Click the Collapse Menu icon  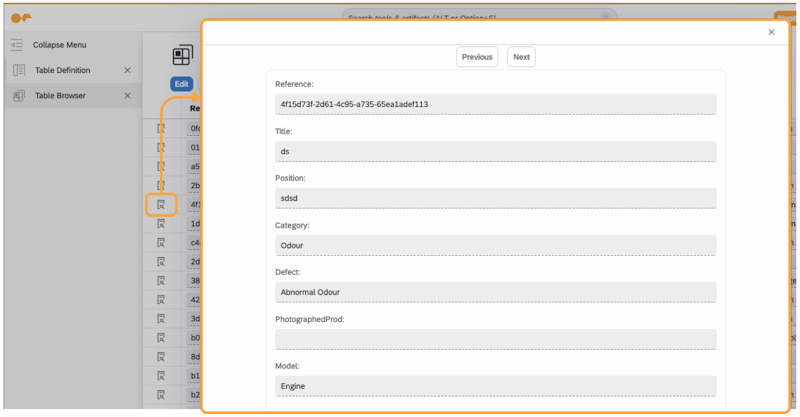(17, 45)
